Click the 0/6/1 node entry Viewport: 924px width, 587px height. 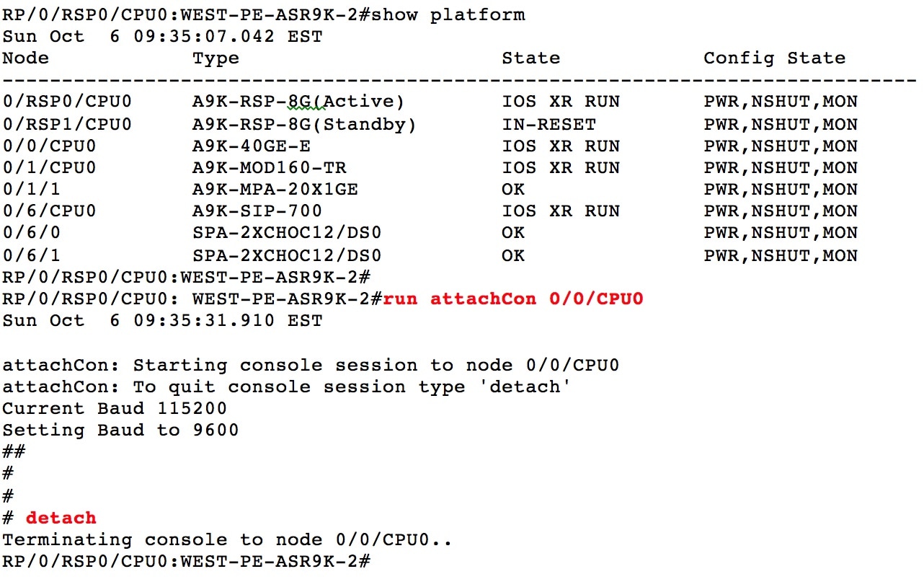point(32,255)
